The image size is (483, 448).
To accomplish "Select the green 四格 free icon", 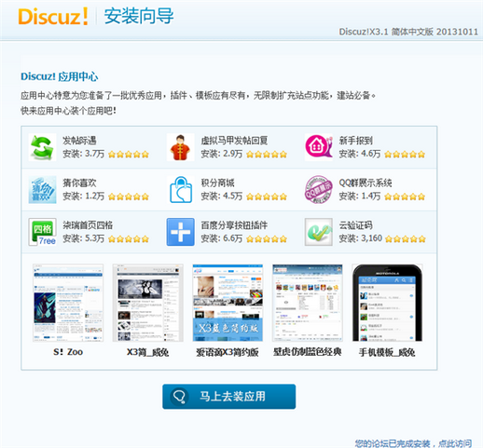I will coord(42,232).
